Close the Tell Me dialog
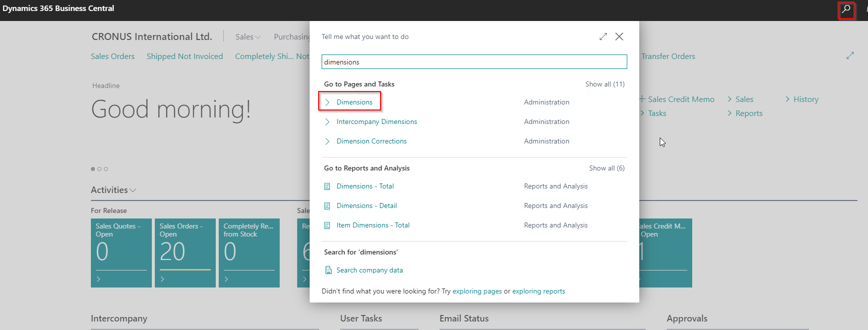The width and height of the screenshot is (868, 330). click(619, 36)
